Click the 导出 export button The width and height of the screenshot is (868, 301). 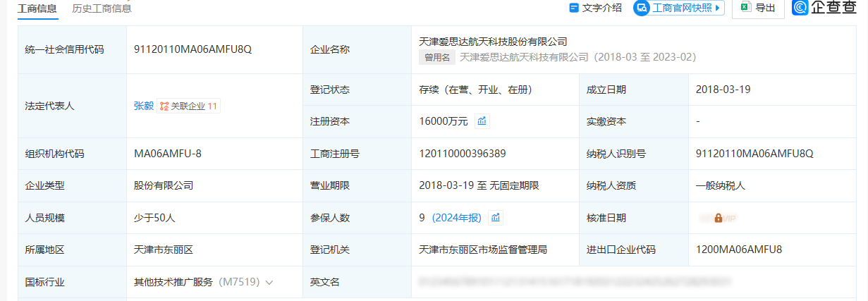(758, 8)
